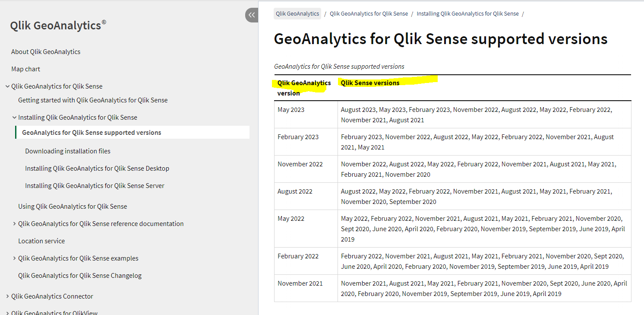Open the About Qlik GeoAnalytics page

[46, 51]
